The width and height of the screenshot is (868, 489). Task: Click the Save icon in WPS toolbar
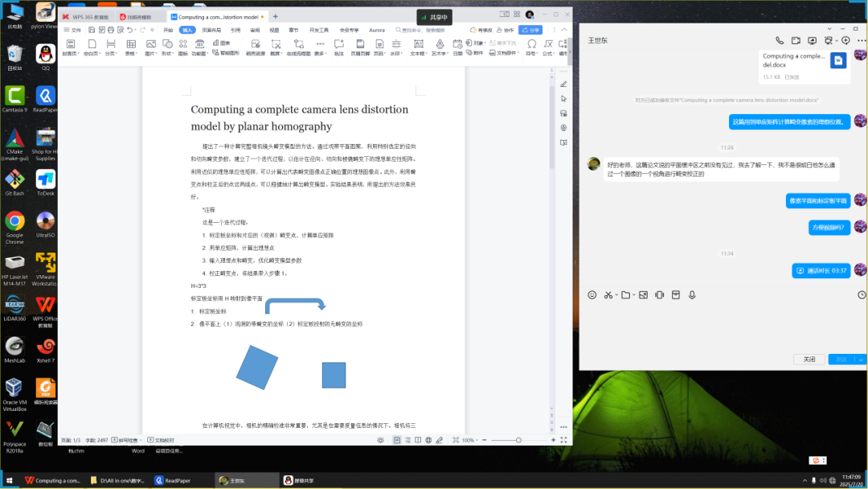click(92, 30)
